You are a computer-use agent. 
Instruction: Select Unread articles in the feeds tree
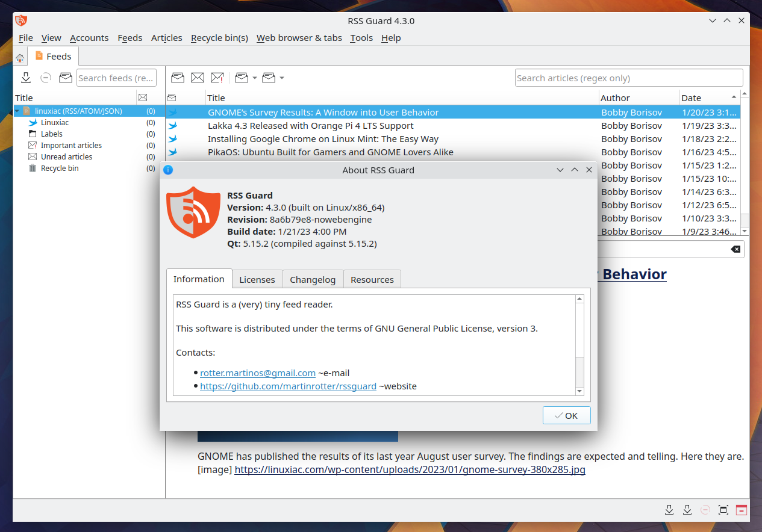[x=66, y=157]
